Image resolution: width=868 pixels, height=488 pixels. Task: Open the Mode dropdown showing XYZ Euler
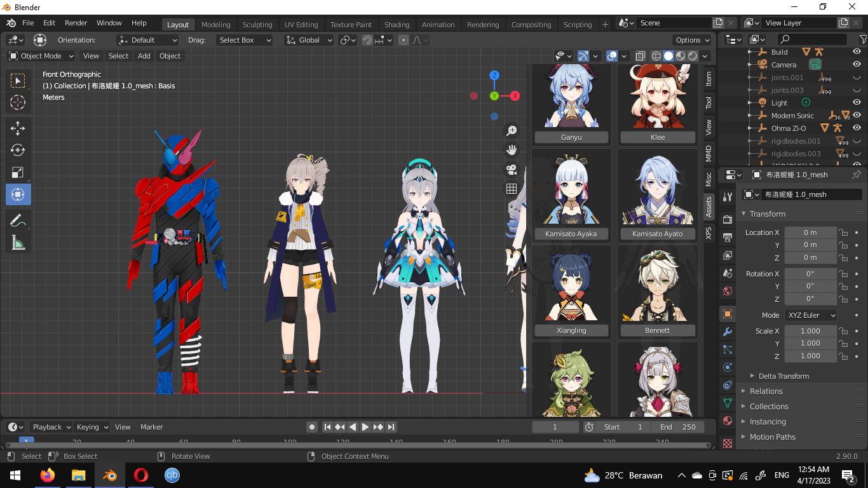(x=811, y=315)
